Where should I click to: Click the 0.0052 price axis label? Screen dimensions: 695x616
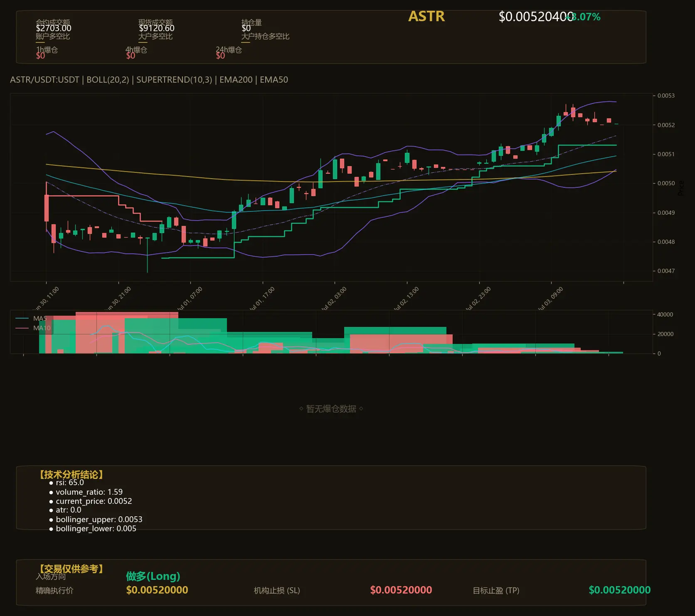pyautogui.click(x=666, y=125)
